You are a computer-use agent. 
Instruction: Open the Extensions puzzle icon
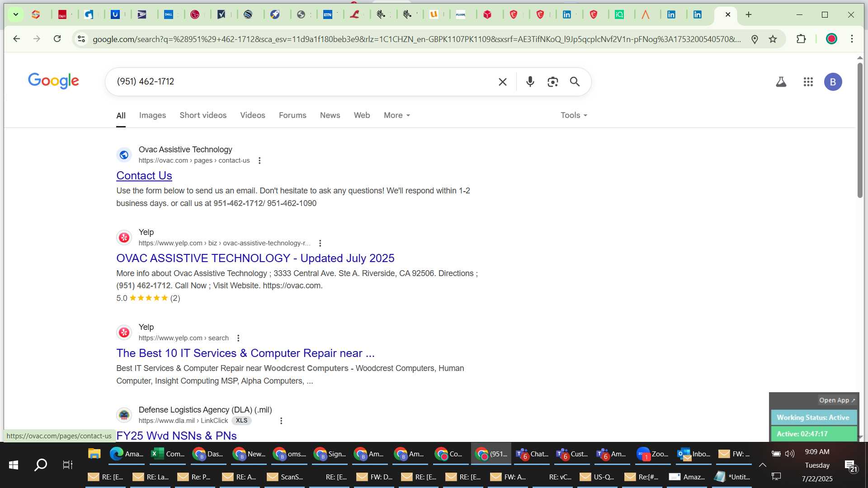[x=801, y=39]
